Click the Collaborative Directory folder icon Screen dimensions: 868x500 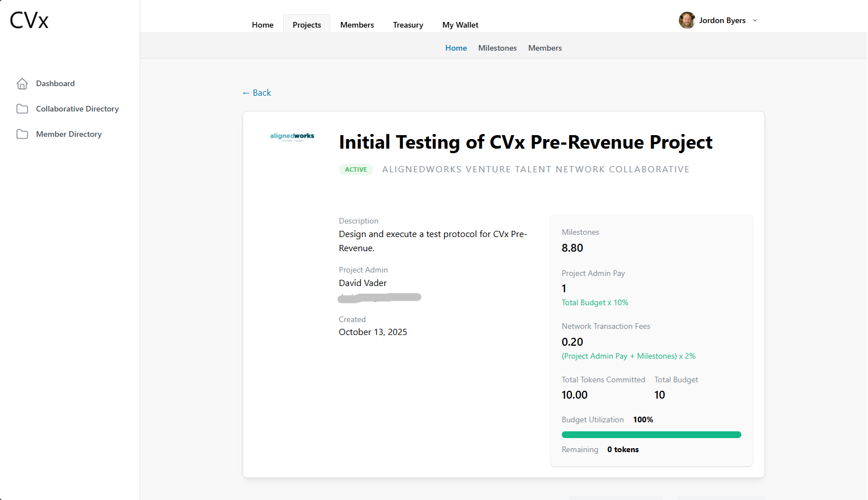(x=22, y=109)
